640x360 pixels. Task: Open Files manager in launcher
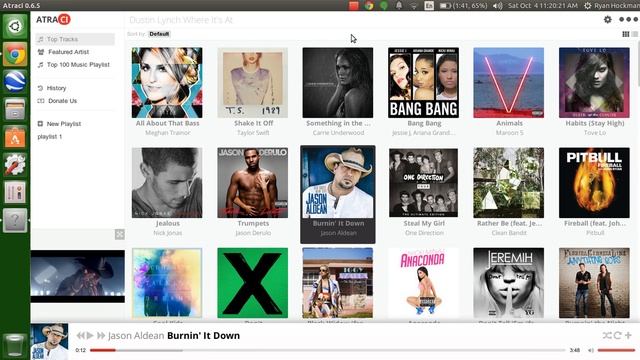point(15,109)
